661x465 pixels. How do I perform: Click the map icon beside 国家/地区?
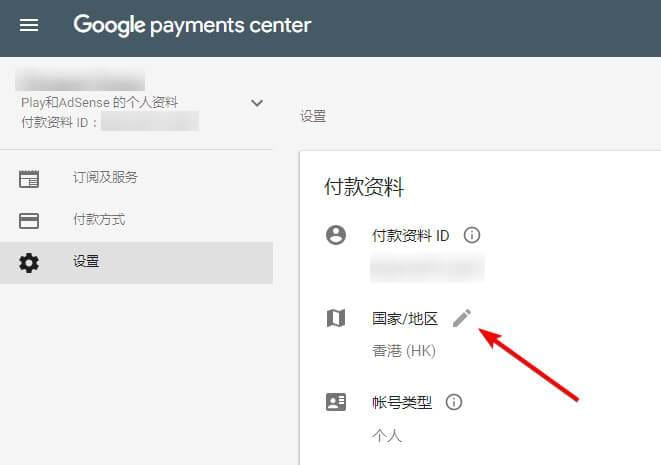pos(336,318)
